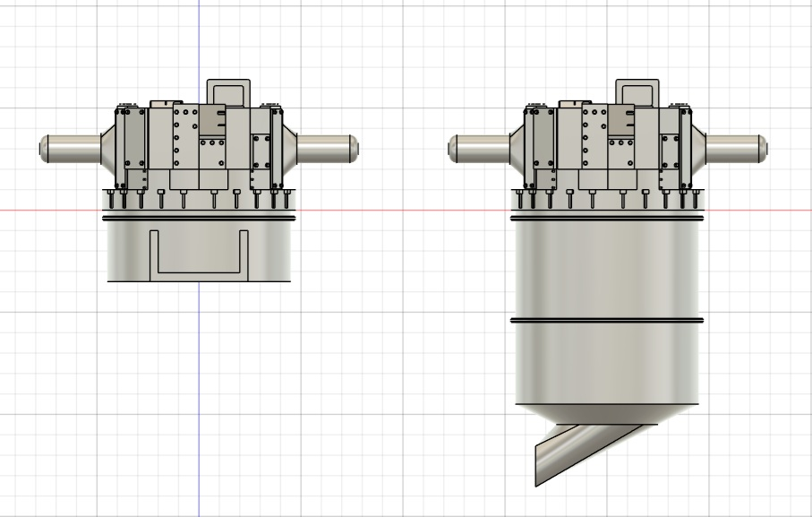Select the U-shaped bracket on short model body
Image resolution: width=812 pixels, height=517 pixels.
click(198, 269)
